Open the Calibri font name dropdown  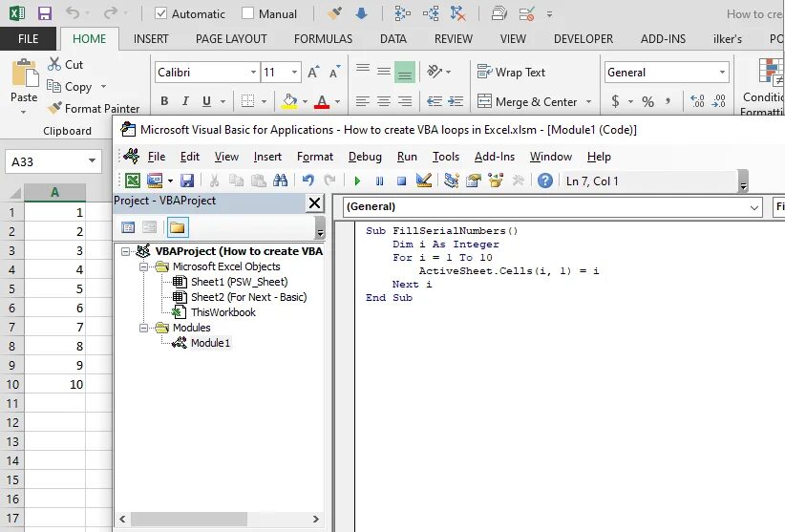click(x=253, y=72)
